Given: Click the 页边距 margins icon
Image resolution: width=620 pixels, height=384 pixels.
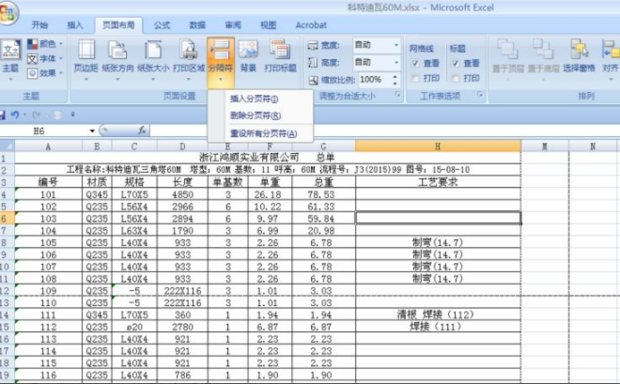Looking at the screenshot, I should click(86, 50).
